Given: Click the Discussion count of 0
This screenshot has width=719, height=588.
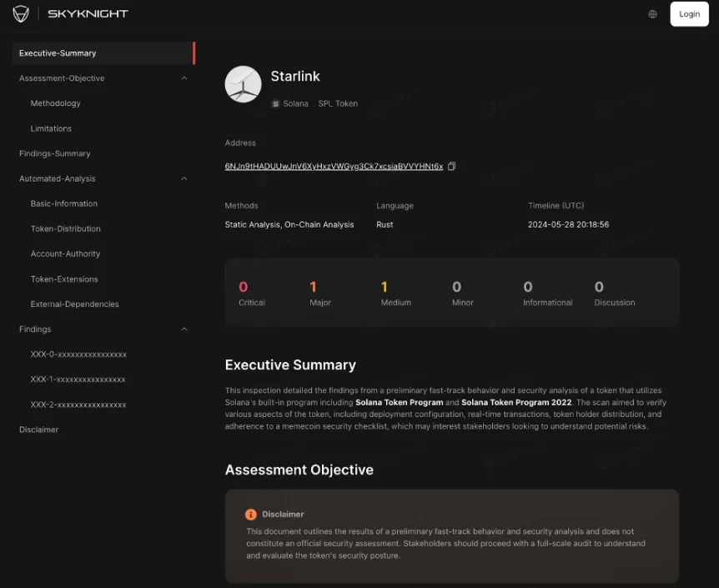Looking at the screenshot, I should [599, 287].
